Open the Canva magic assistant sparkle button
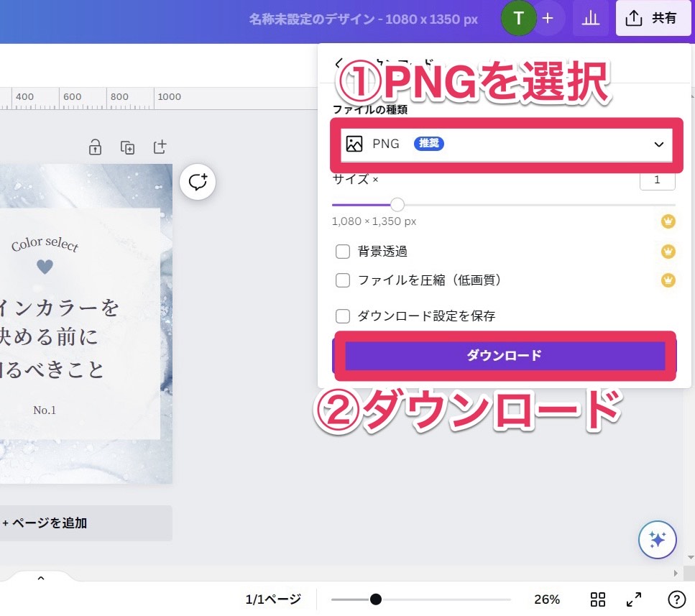This screenshot has height=616, width=695. pyautogui.click(x=657, y=539)
